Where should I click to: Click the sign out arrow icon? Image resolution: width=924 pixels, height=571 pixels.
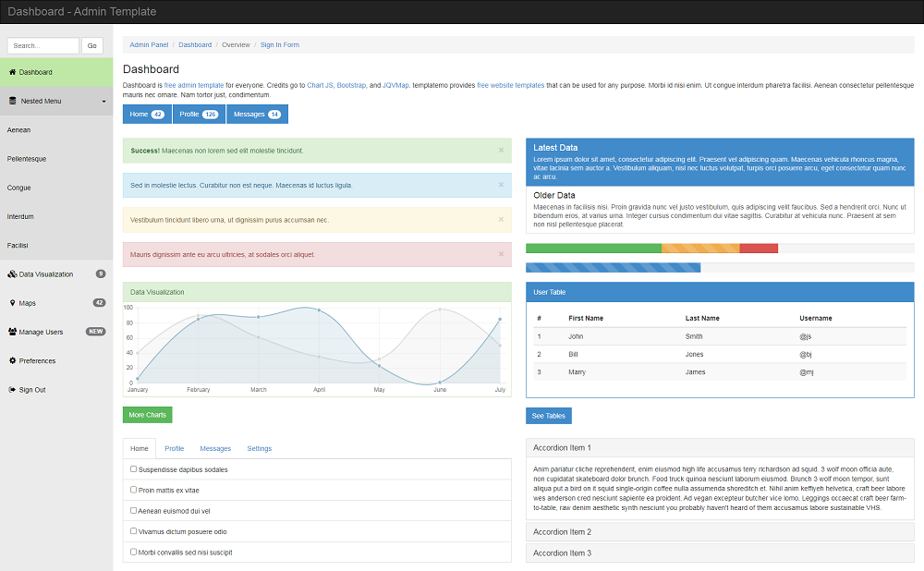click(x=12, y=390)
